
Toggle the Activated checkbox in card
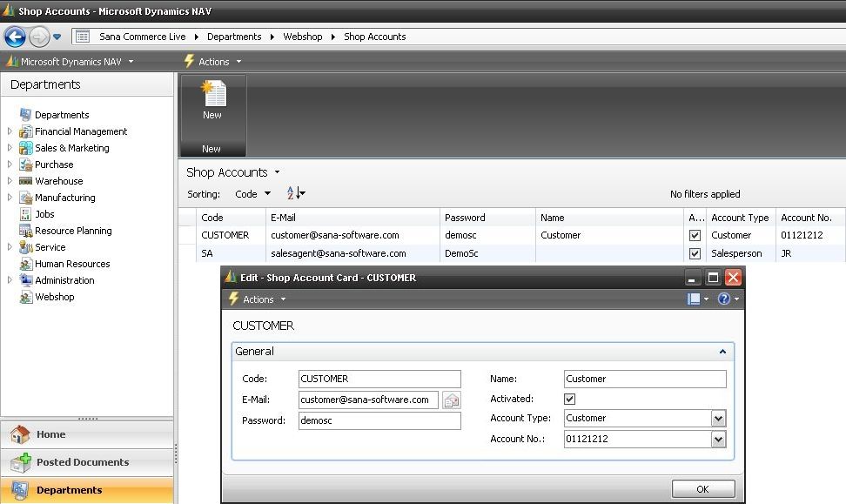[570, 399]
